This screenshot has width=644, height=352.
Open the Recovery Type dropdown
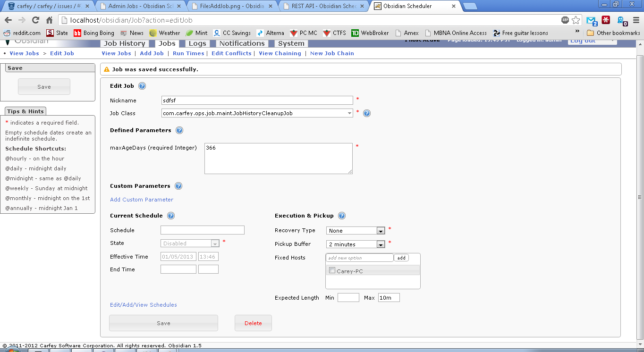click(381, 231)
